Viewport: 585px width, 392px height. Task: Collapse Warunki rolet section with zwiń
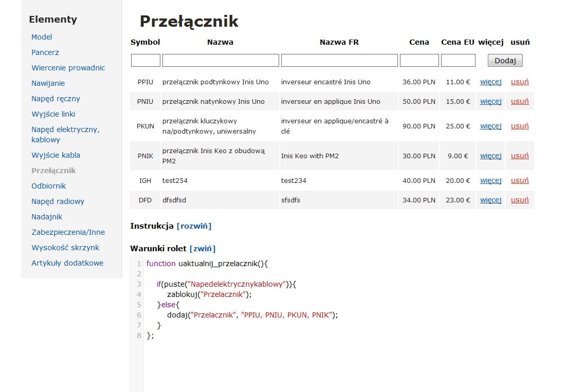pyautogui.click(x=203, y=249)
